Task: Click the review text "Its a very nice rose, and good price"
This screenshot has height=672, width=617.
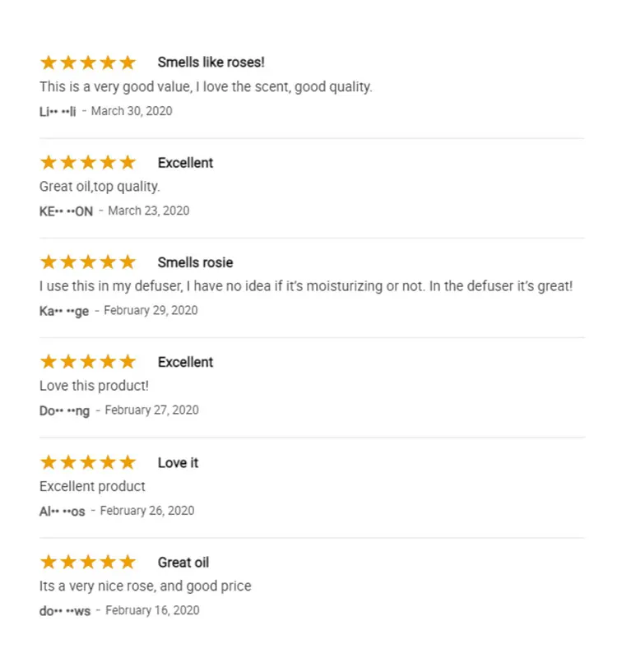Action: [145, 586]
